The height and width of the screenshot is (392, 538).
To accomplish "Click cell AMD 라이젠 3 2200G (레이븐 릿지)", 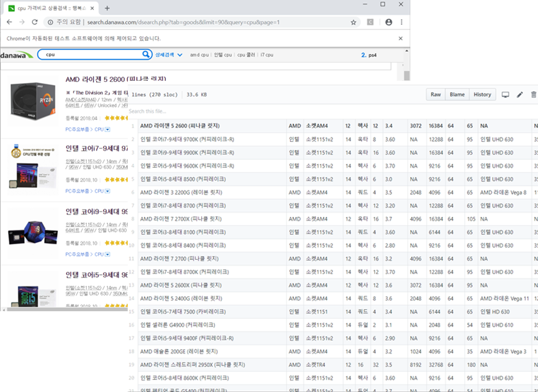I will (x=212, y=192).
